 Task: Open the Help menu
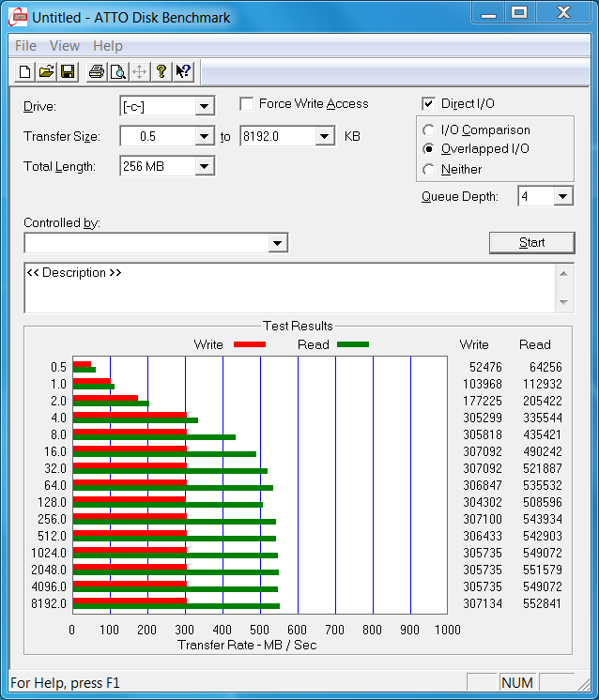pos(108,46)
